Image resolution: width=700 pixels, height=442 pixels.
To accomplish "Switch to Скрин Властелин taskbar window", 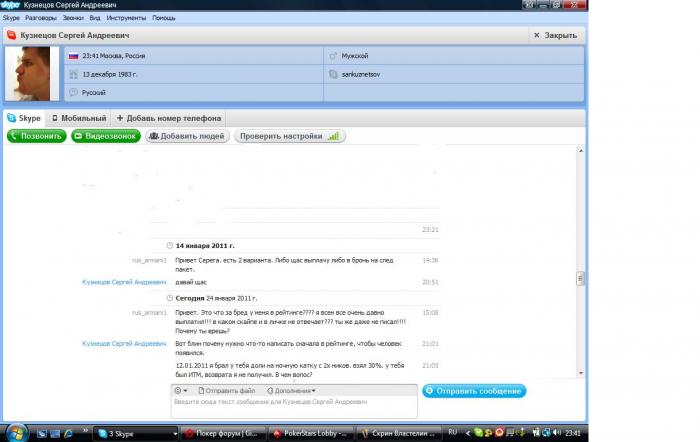I will click(x=400, y=434).
